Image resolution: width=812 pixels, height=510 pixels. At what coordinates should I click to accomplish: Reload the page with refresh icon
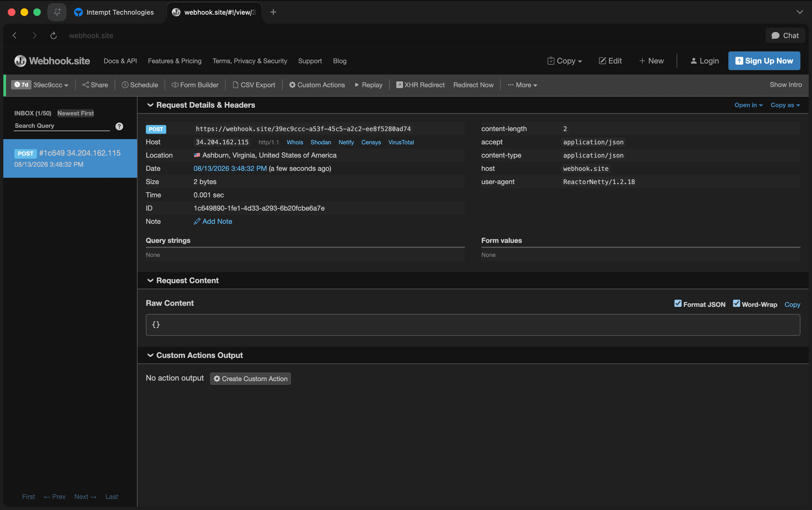(53, 35)
